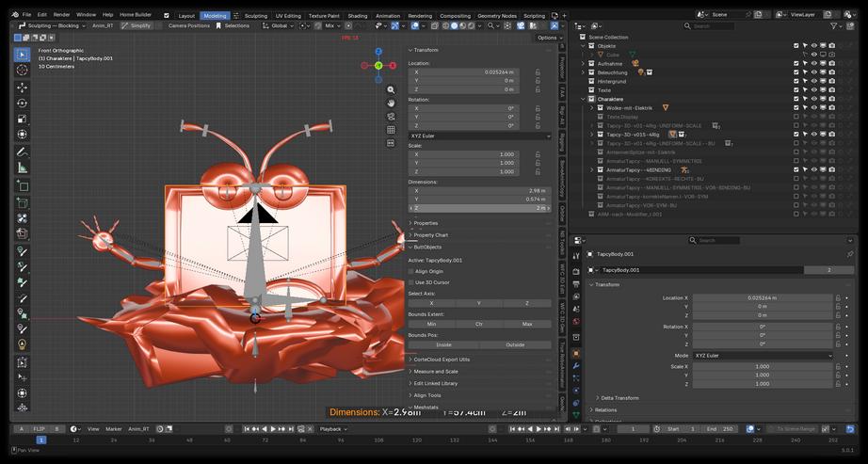Enable the Texte.Display collection checkbox
868x464 pixels.
796,117
